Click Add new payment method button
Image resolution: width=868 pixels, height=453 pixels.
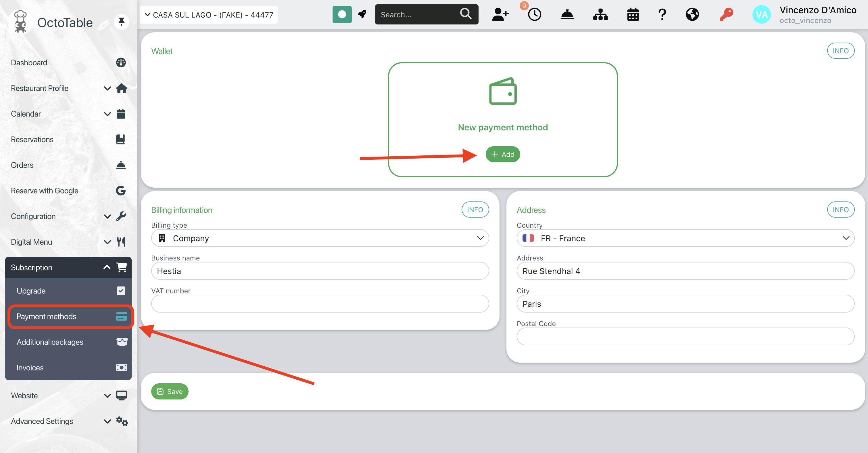502,154
